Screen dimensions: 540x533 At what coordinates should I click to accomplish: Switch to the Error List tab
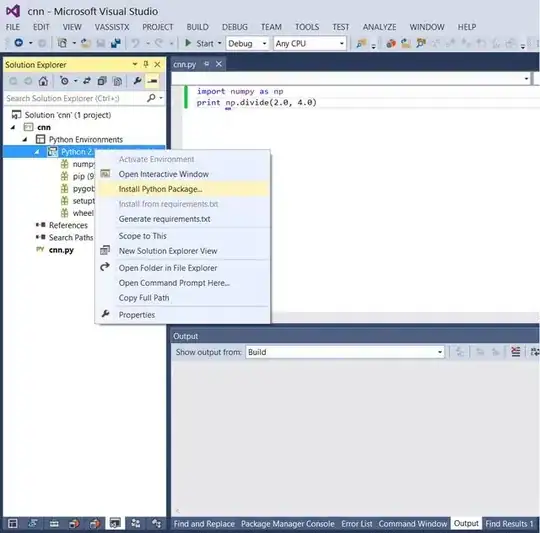pyautogui.click(x=356, y=524)
